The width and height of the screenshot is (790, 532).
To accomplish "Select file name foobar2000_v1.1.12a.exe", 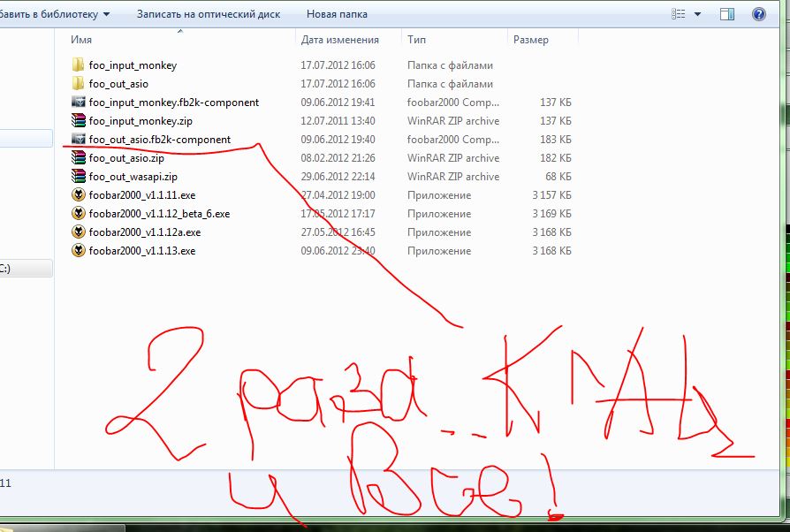I will point(145,232).
